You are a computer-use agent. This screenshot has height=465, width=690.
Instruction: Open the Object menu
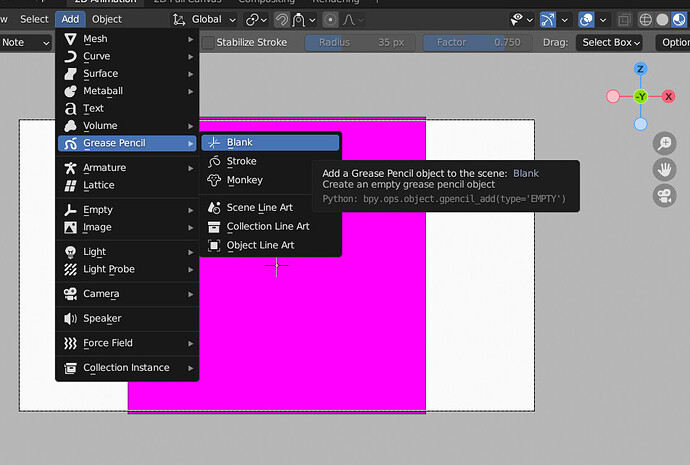pos(106,19)
